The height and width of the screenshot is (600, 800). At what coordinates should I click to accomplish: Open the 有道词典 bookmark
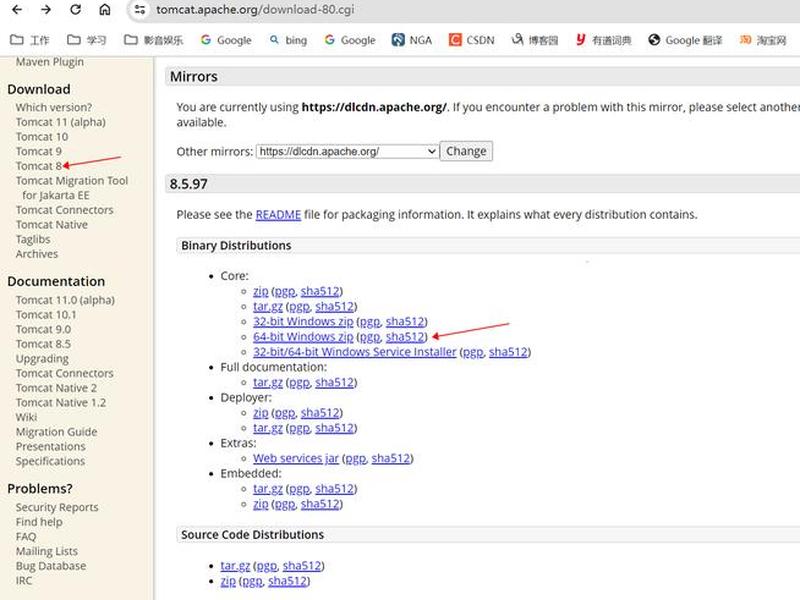click(x=603, y=40)
